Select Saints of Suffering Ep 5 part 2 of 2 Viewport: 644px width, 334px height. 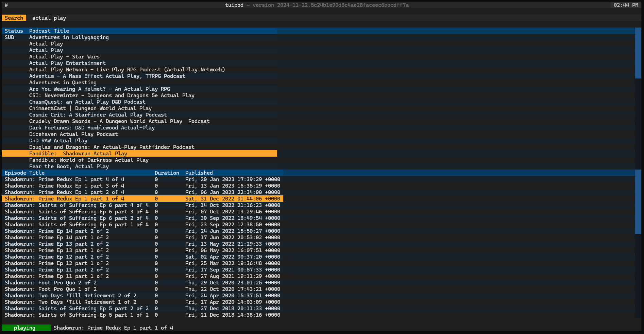(142, 309)
